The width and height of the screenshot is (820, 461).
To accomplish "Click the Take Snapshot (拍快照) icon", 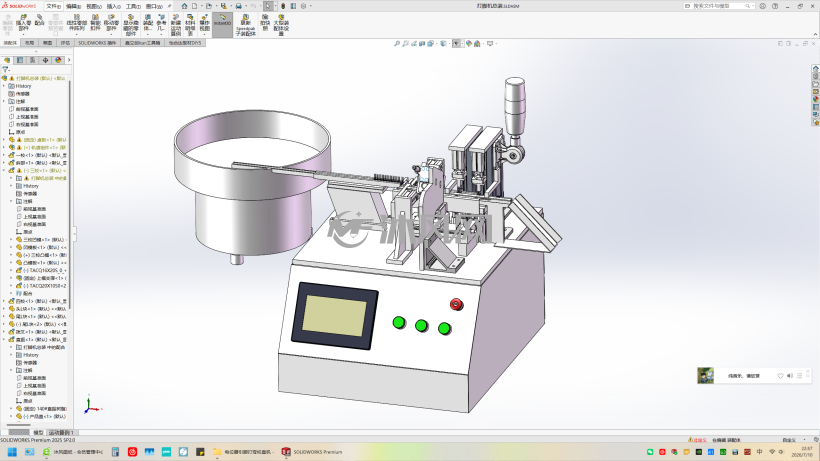I will (x=265, y=22).
